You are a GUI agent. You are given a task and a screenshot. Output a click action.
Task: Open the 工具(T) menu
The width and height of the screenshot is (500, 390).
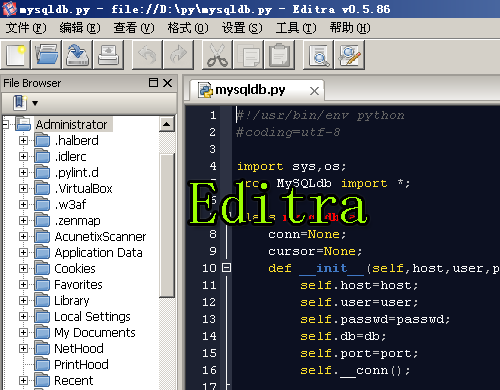click(296, 28)
